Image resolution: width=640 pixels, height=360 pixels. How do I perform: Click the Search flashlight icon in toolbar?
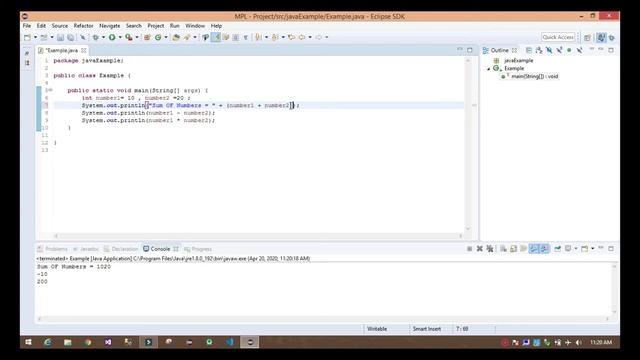tap(187, 37)
